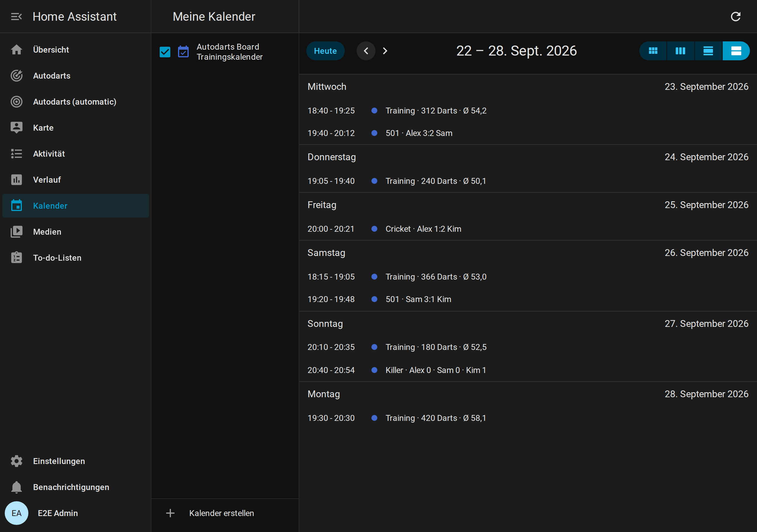This screenshot has height=532, width=757.
Task: Jump to today with Heute
Action: [325, 51]
